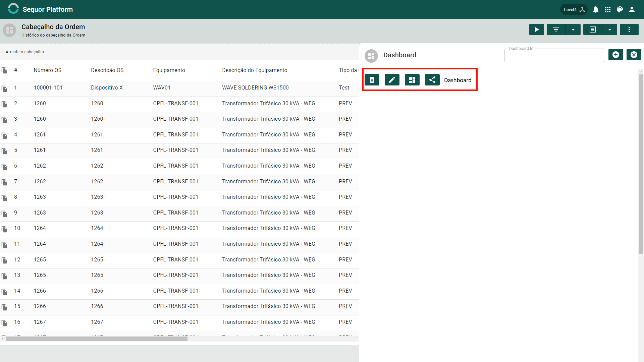Copy row 5 with its copy icon

pos(4,151)
